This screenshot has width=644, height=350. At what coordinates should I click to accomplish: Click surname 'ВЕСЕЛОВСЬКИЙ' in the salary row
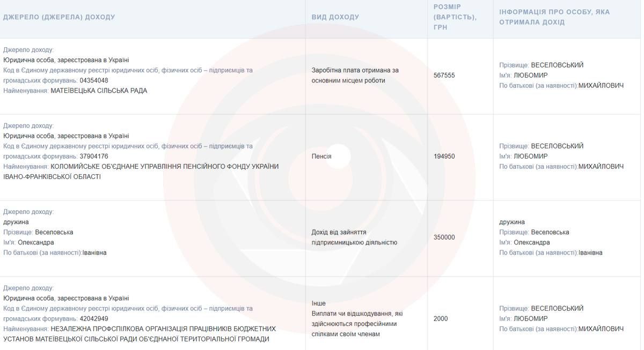pos(557,65)
